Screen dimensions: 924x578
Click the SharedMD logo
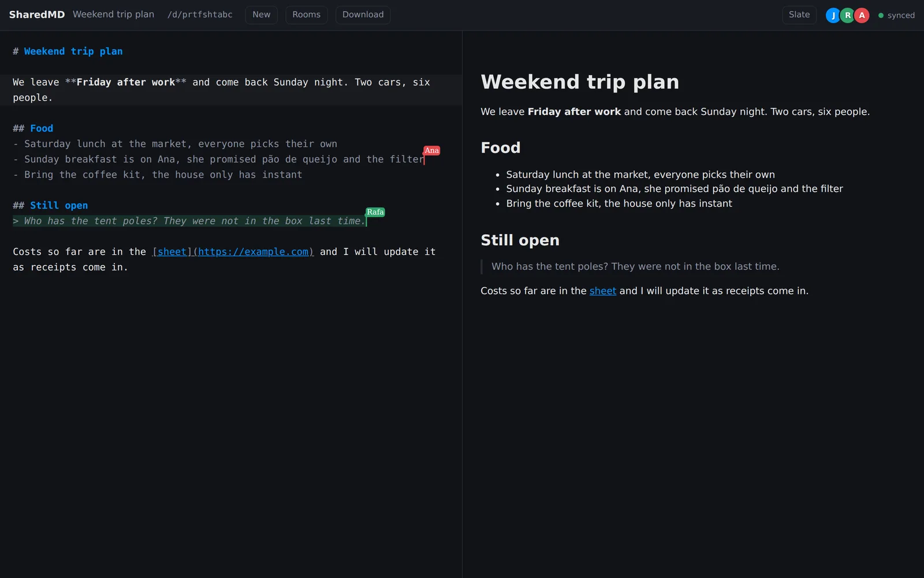[x=37, y=14]
